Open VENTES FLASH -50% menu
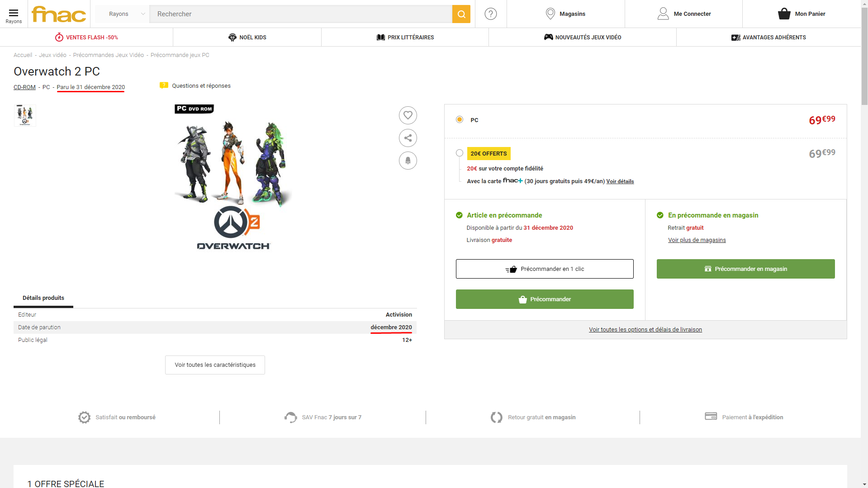868x488 pixels. [x=86, y=37]
